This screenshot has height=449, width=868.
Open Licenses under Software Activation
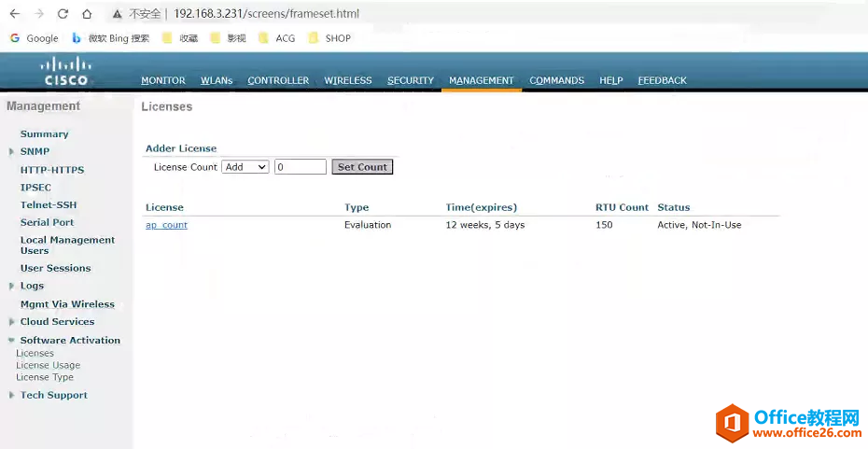coord(35,353)
